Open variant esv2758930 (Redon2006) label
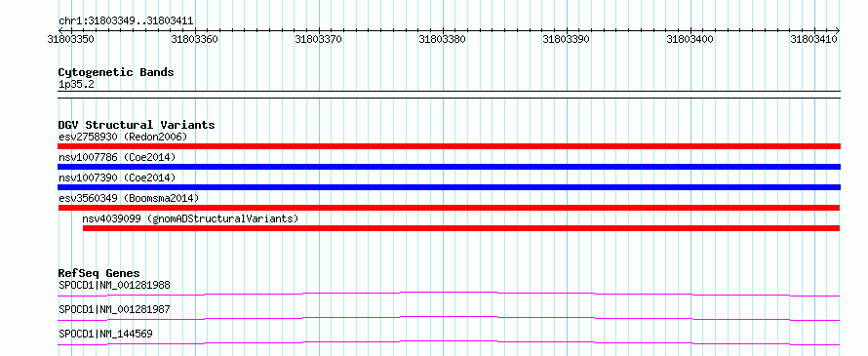Screen dimensions: 868x356 tap(123, 137)
